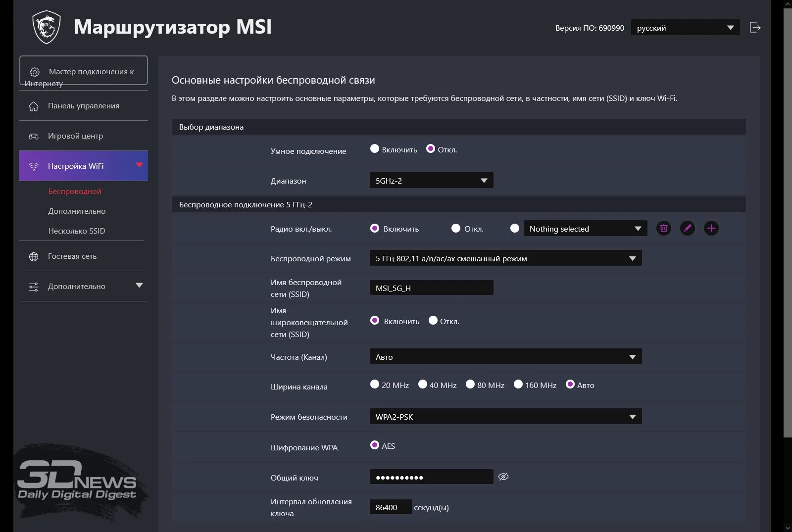Image resolution: width=792 pixels, height=532 pixels.
Task: Expand the Дополнительно sidebar section arrow
Action: coord(139,285)
